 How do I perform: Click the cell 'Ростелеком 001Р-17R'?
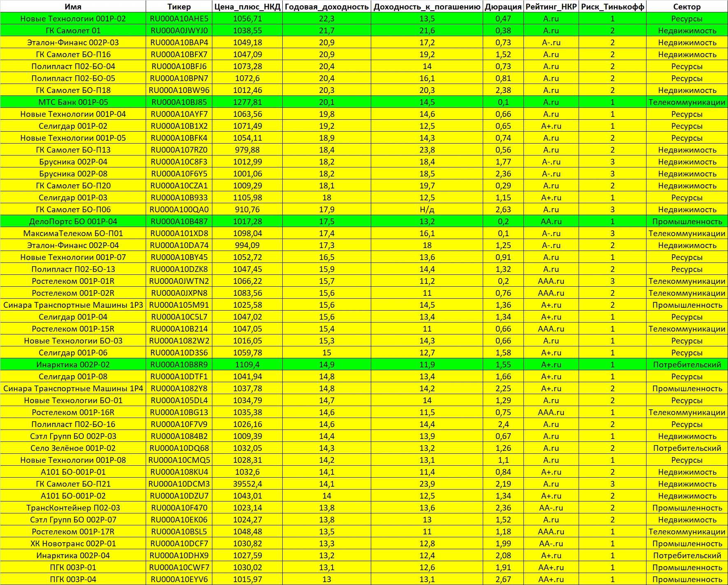(73, 532)
